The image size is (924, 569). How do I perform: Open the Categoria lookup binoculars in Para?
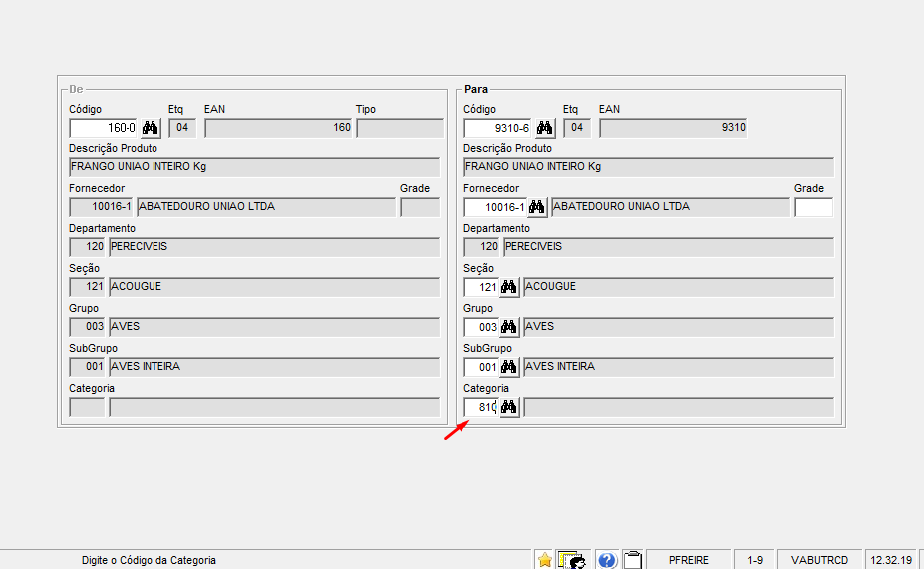tap(509, 407)
